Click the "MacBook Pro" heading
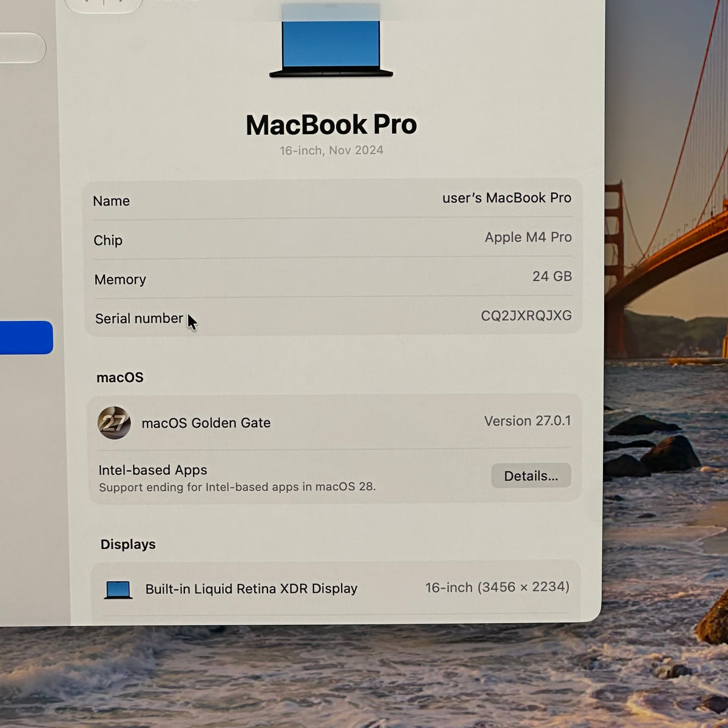 [331, 124]
